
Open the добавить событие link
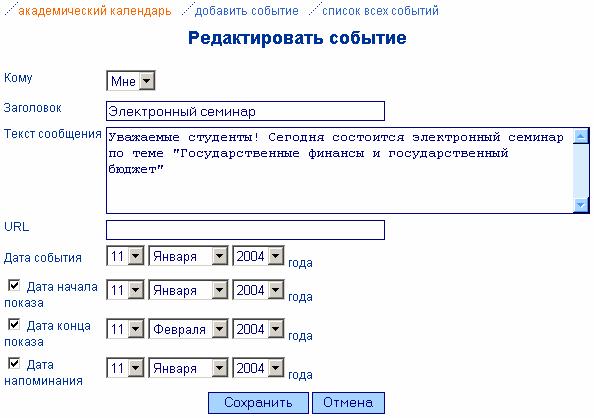click(x=246, y=11)
